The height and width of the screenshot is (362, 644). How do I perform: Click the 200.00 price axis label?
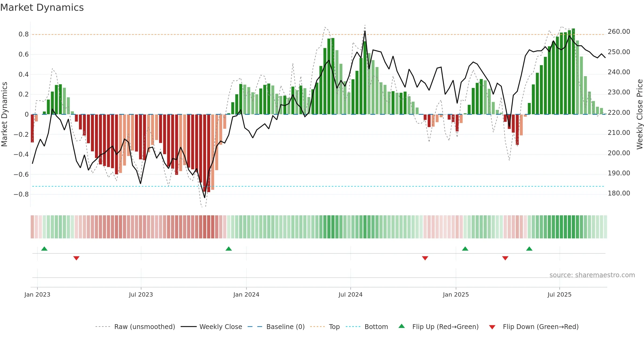pyautogui.click(x=619, y=153)
